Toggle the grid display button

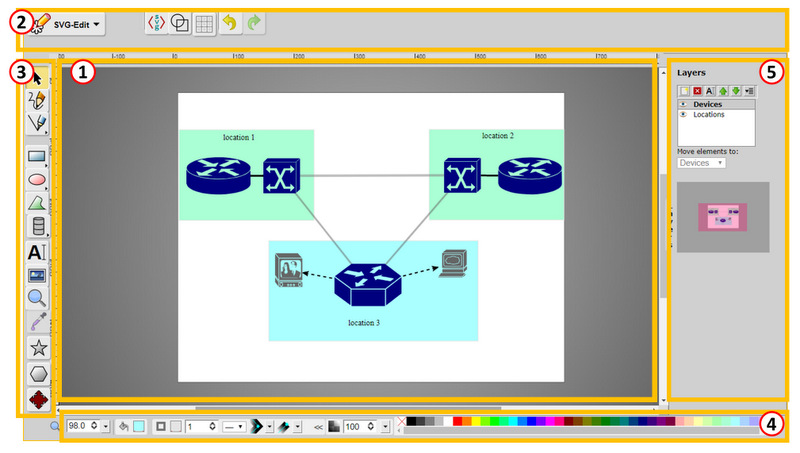click(x=203, y=22)
